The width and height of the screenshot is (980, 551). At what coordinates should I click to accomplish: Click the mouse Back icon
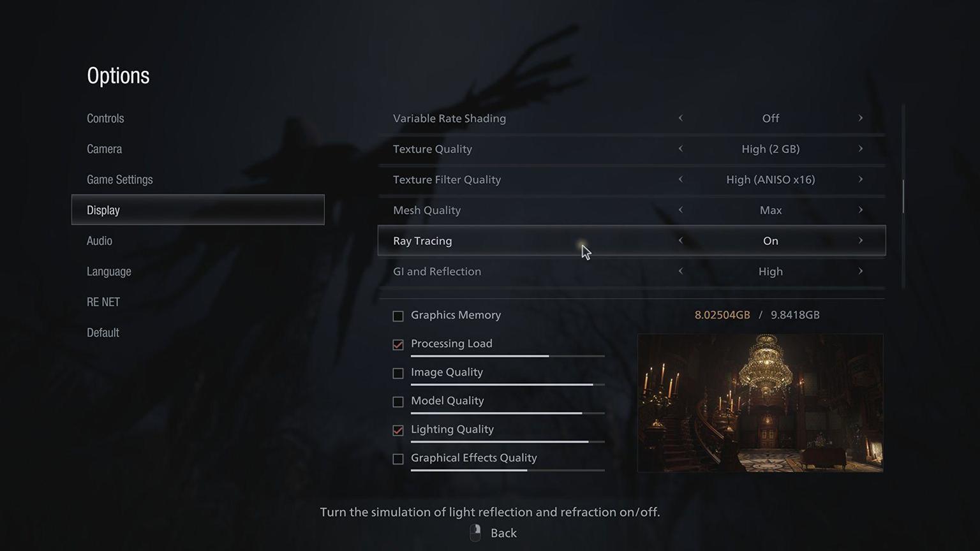[x=475, y=533]
